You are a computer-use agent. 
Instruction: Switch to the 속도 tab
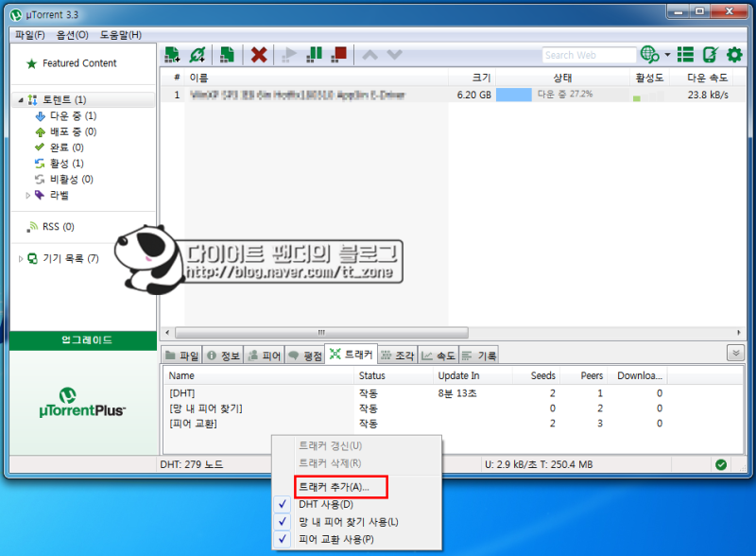pyautogui.click(x=438, y=356)
